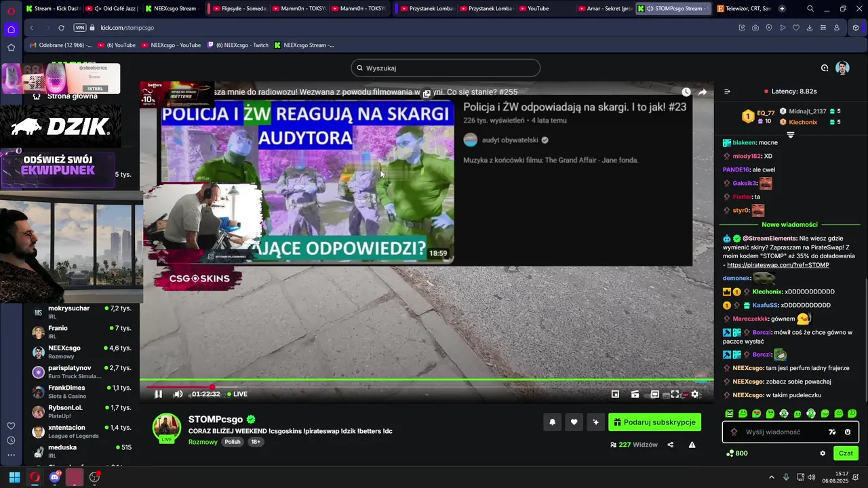Open the pirateswap.com link in chat

tap(778, 265)
